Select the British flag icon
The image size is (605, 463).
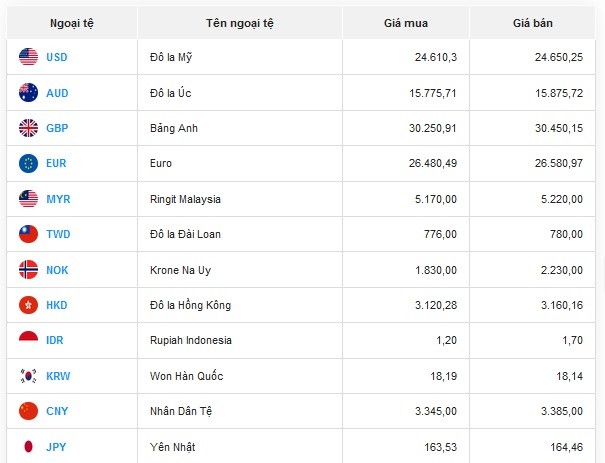28,128
